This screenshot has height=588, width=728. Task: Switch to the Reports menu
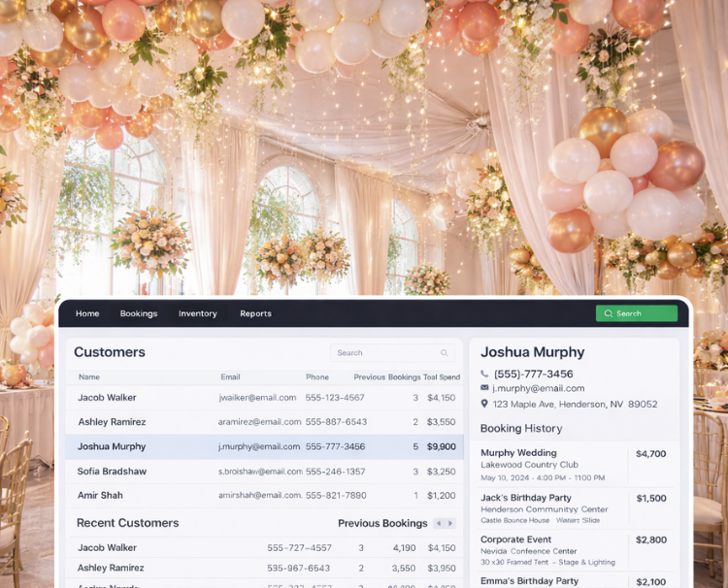pos(255,313)
